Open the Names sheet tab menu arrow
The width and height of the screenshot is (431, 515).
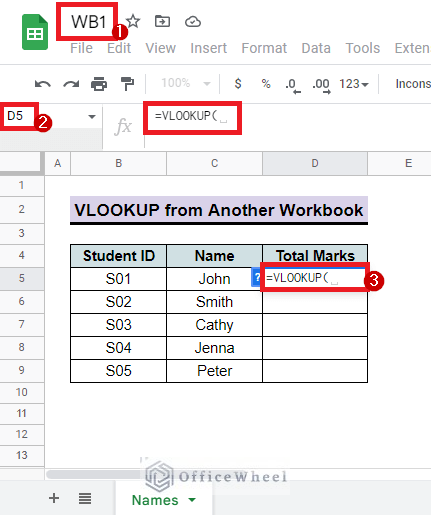tap(192, 500)
